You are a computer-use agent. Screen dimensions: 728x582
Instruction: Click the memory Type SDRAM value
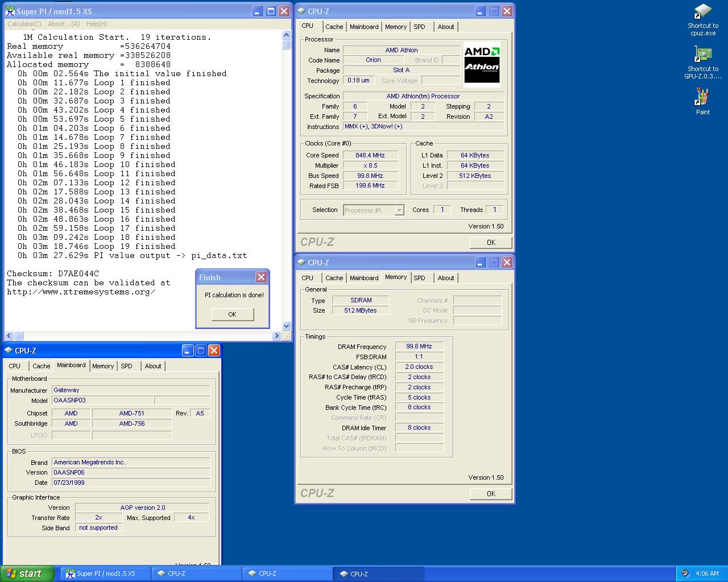(361, 300)
